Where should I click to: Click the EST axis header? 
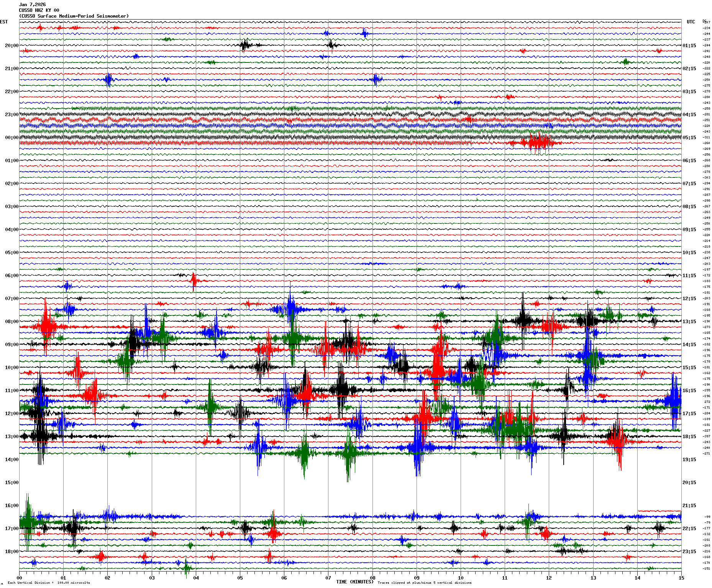[x=4, y=22]
